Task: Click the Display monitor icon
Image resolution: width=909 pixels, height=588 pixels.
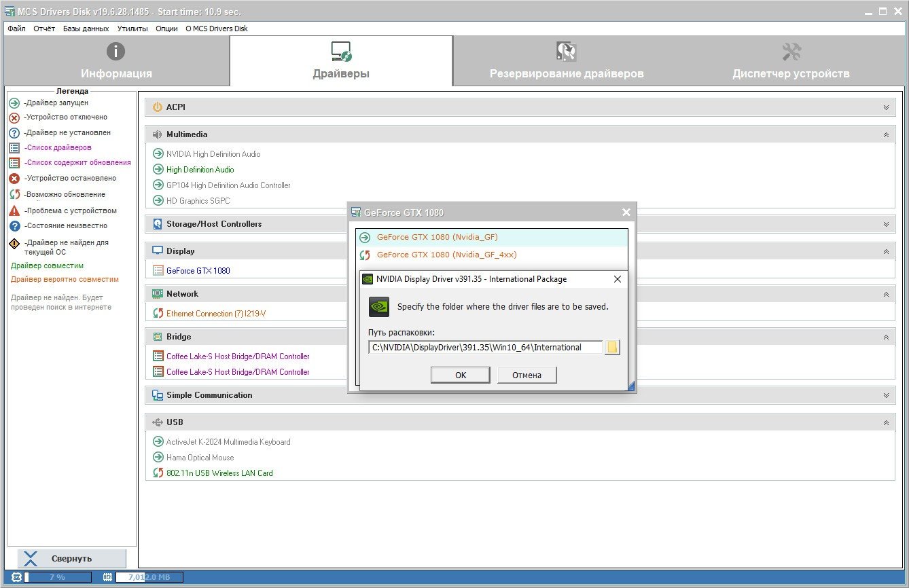Action: (x=158, y=251)
